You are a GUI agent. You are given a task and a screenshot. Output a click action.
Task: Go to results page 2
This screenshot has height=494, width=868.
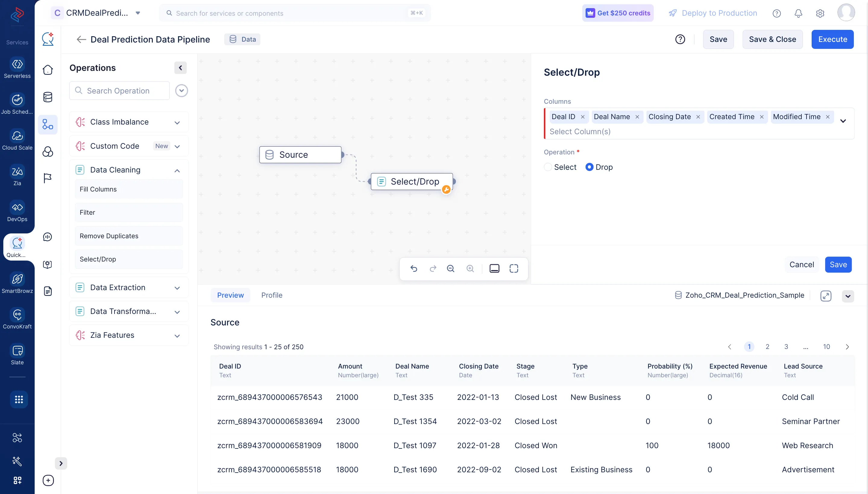point(767,347)
